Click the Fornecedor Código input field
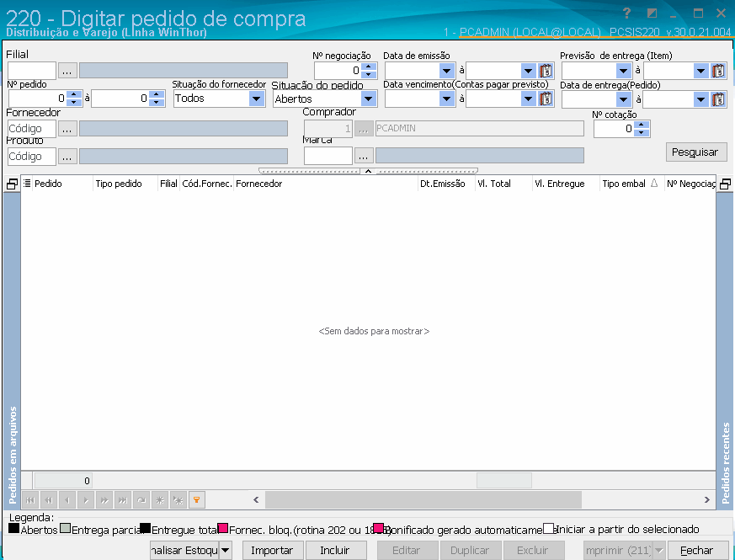The height and width of the screenshot is (560, 735). point(32,129)
